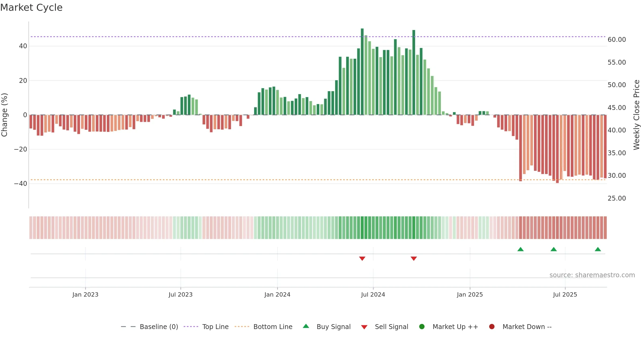Click the red Sell Signal triangle in legend
This screenshot has height=362, width=644.
364,327
